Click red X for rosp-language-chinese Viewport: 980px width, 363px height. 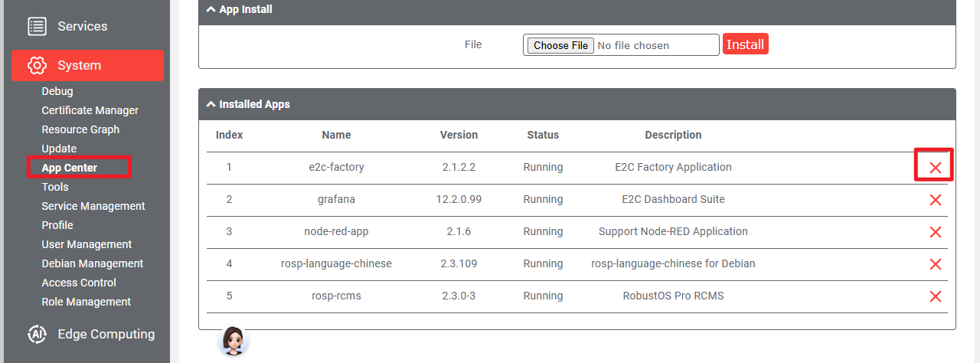click(x=935, y=264)
